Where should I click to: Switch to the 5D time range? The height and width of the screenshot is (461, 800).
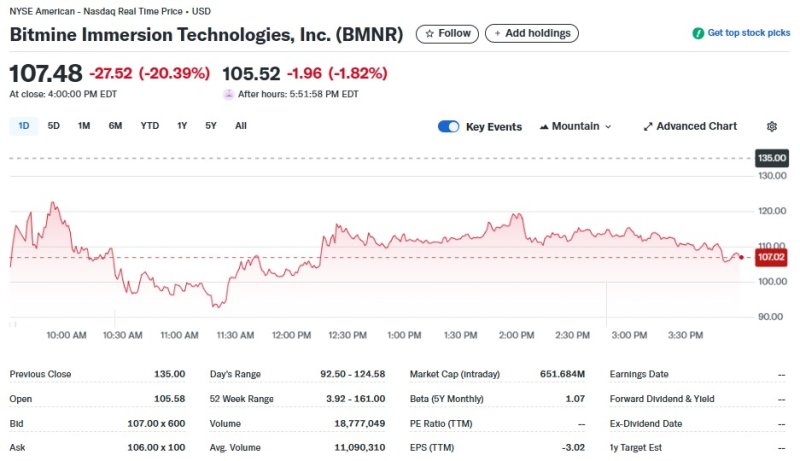point(54,126)
